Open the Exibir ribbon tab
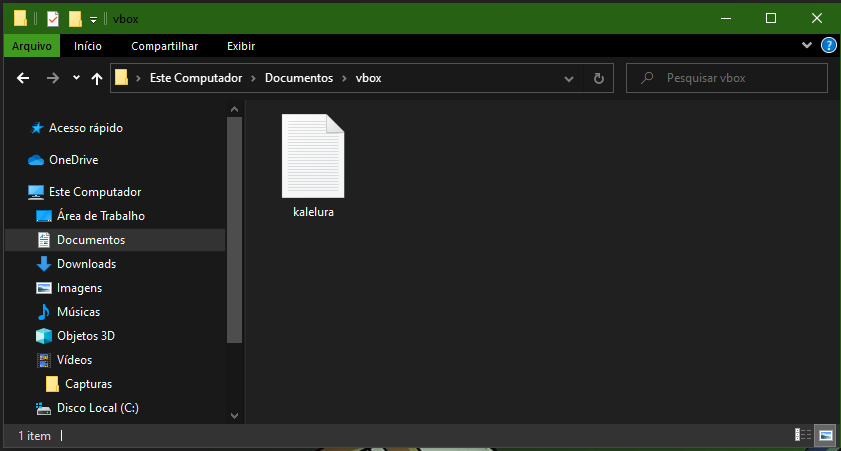Screen dimensions: 841x451 (241, 46)
